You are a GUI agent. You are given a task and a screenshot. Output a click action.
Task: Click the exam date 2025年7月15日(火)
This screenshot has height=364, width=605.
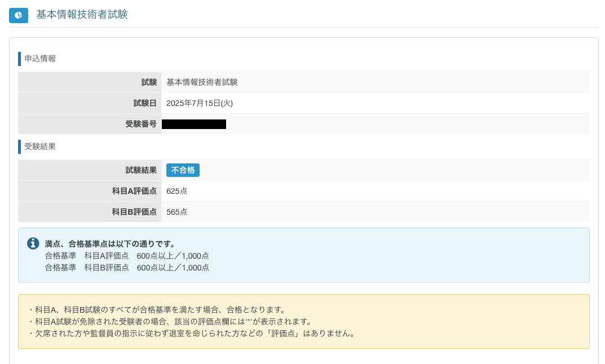tap(200, 103)
